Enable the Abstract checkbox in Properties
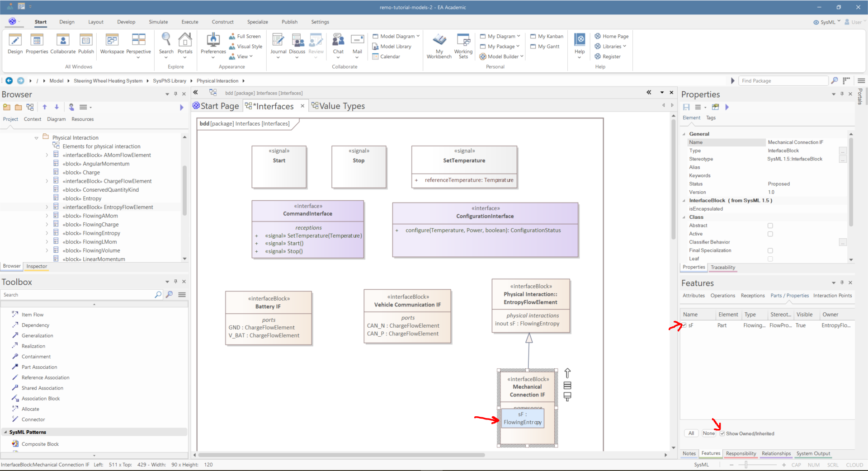This screenshot has height=471, width=868. pos(770,226)
